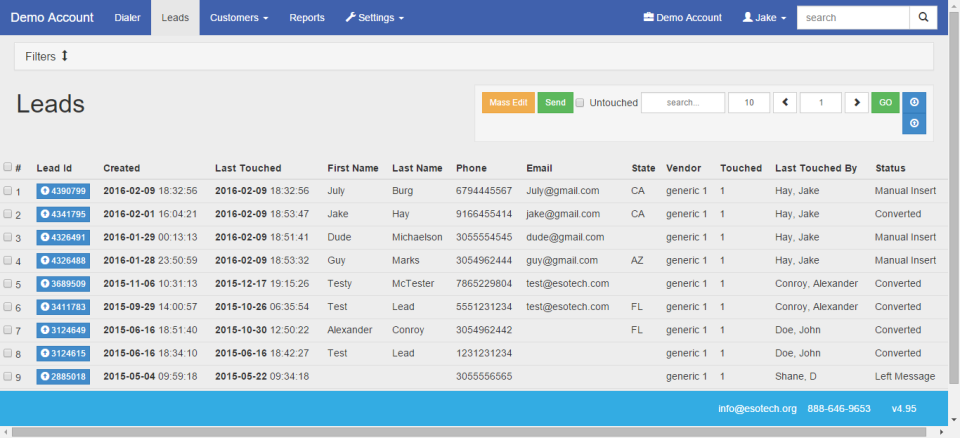The width and height of the screenshot is (960, 438).
Task: Click the McTester last name cell
Action: (x=413, y=284)
